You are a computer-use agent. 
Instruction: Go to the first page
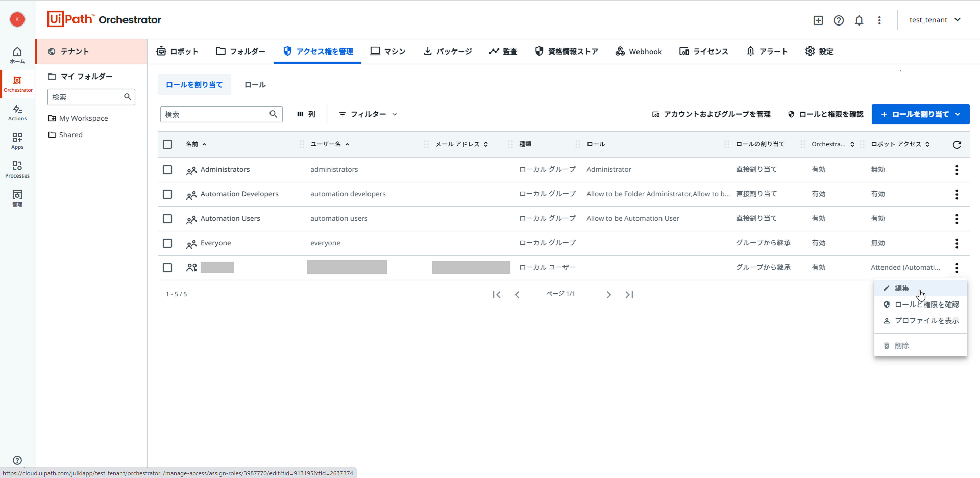[497, 295]
